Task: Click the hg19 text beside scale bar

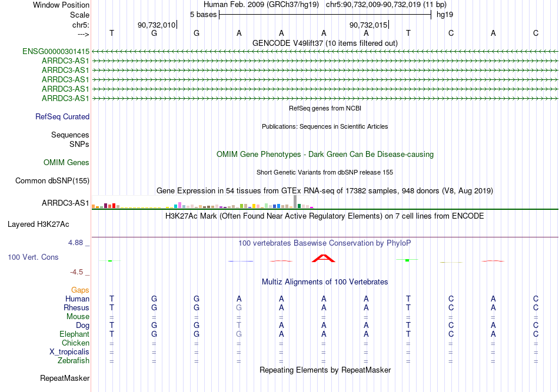Action: [x=445, y=15]
